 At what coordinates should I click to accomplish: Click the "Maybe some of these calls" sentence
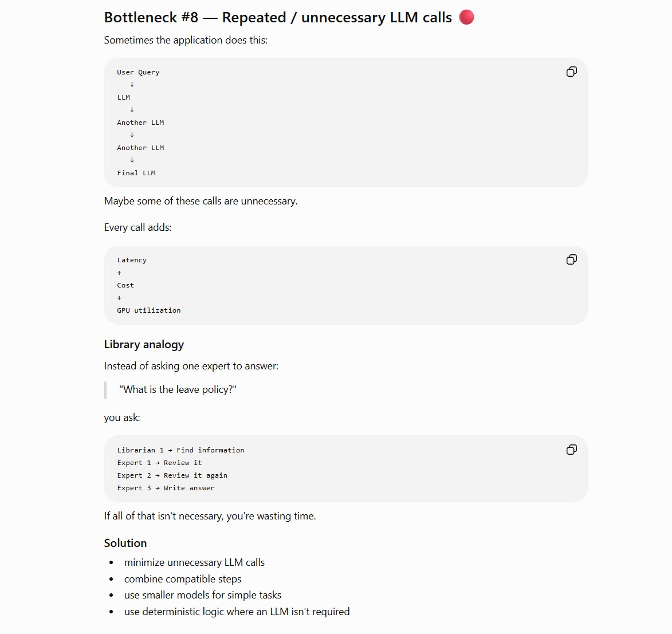point(201,202)
